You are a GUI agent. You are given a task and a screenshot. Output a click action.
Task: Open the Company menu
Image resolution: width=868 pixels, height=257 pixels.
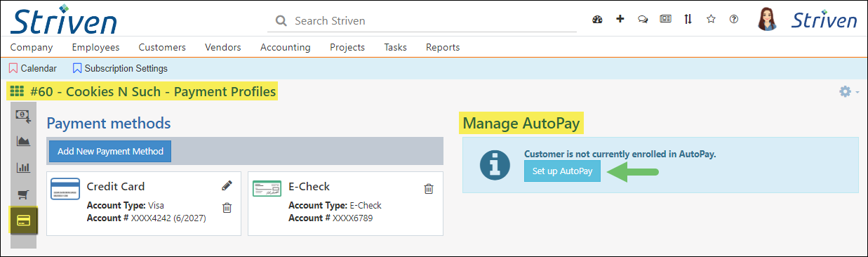click(32, 47)
